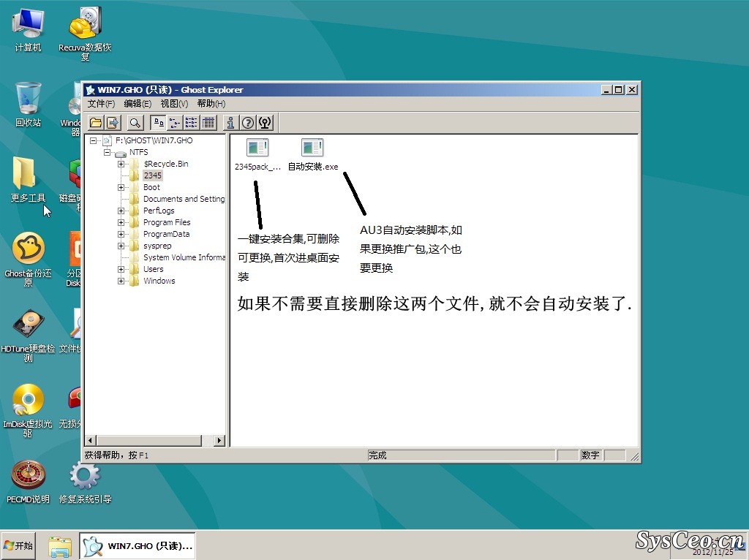Expand the Windows folder node
Viewport: 749px width, 560px height.
[121, 281]
